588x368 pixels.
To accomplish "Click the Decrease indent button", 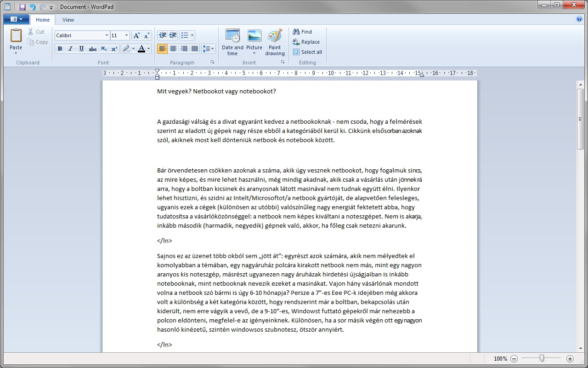I will click(162, 35).
